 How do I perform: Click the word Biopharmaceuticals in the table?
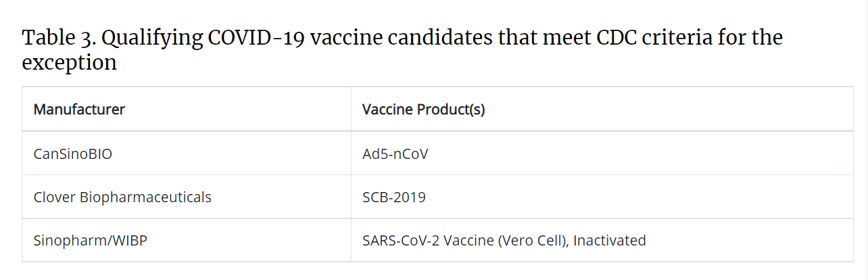point(146,197)
